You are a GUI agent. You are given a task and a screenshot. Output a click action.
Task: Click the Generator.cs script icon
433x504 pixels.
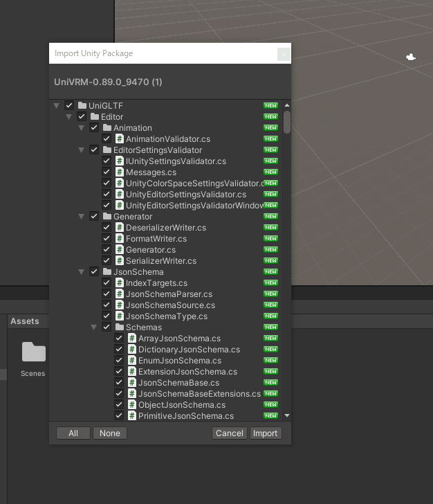120,250
